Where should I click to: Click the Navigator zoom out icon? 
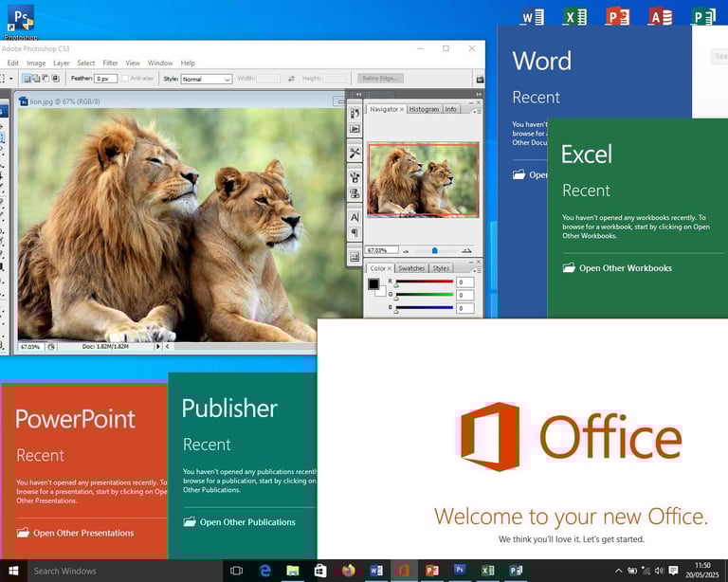[406, 251]
